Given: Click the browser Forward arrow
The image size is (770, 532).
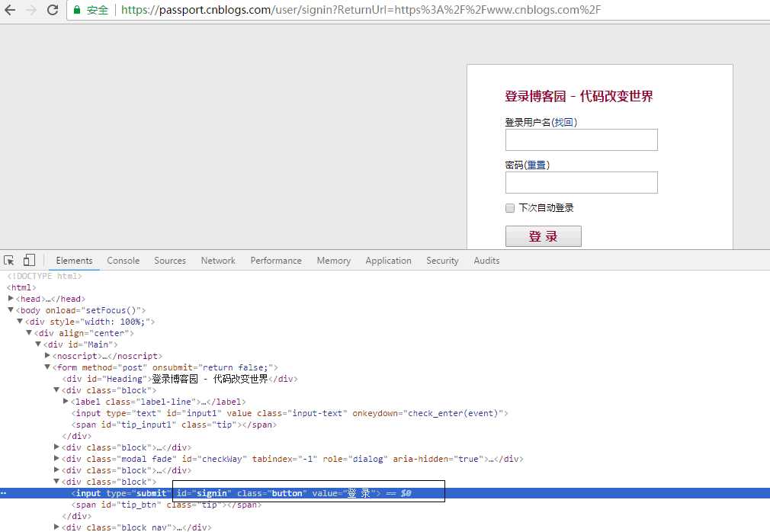Looking at the screenshot, I should click(31, 10).
